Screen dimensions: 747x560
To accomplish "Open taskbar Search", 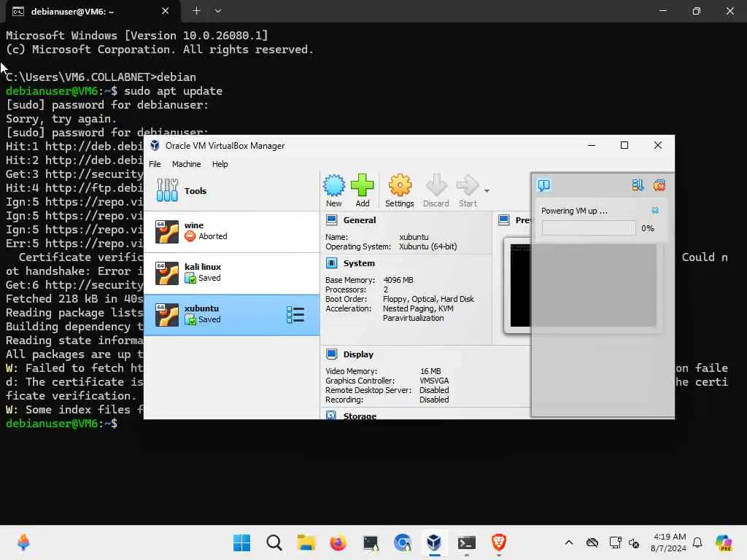I will pos(274,542).
